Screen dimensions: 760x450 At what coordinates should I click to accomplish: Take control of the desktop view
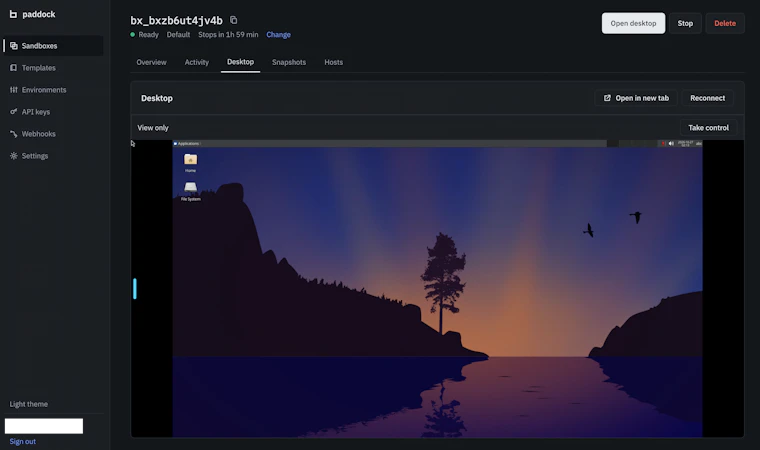(708, 128)
